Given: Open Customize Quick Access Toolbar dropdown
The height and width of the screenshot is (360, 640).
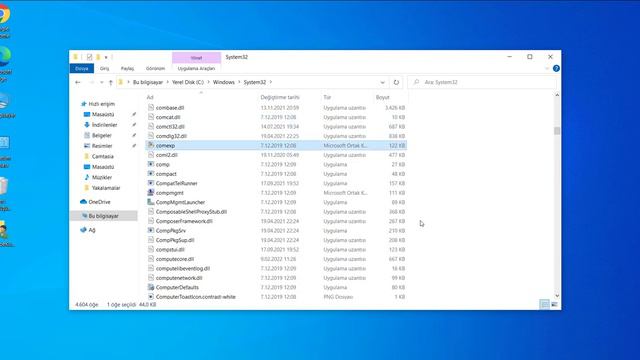Looking at the screenshot, I should click(x=106, y=57).
